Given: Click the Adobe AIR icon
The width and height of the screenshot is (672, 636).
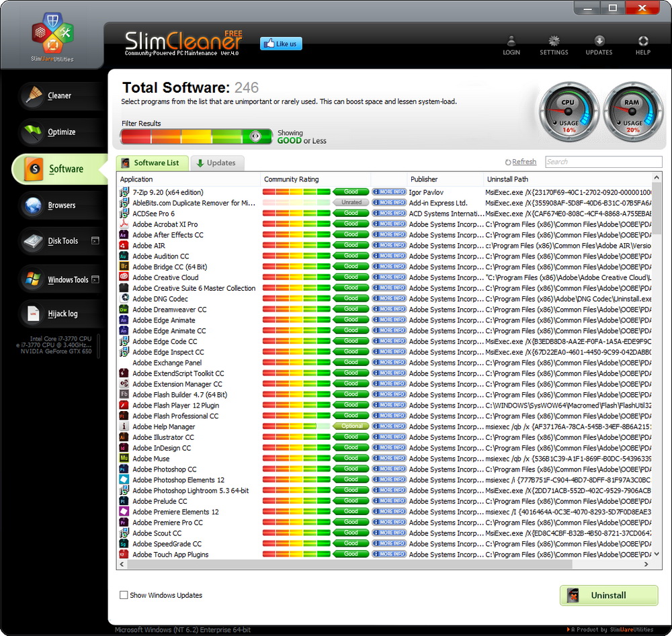Looking at the screenshot, I should point(124,245).
